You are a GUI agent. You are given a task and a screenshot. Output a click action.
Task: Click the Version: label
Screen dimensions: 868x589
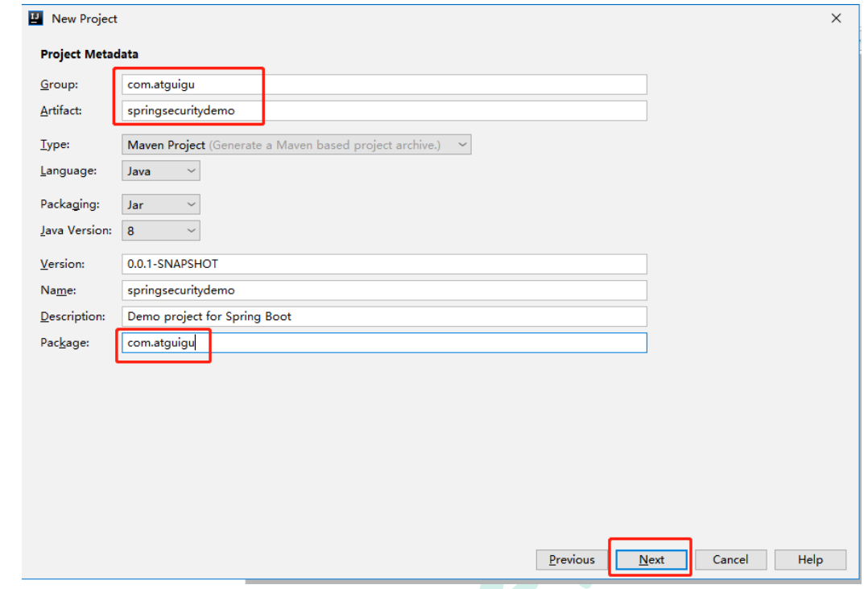63,264
